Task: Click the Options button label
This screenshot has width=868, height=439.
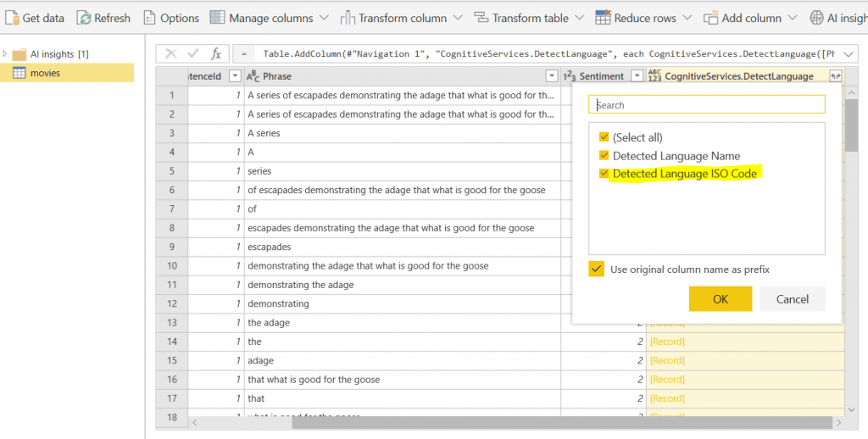Action: 180,18
